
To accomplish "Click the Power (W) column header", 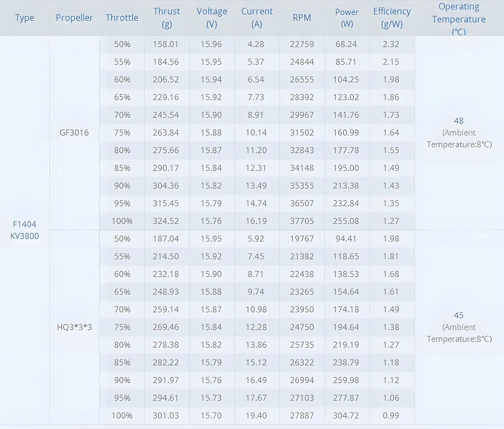I will click(x=347, y=18).
